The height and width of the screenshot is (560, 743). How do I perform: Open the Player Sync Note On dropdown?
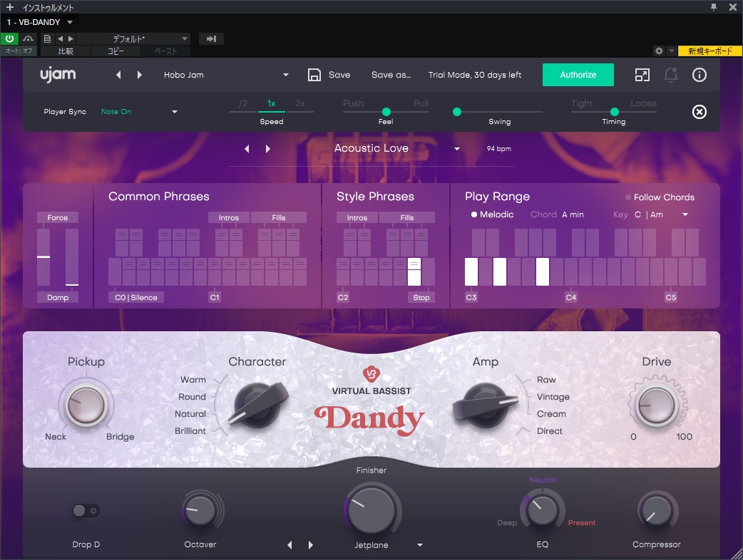tap(175, 112)
